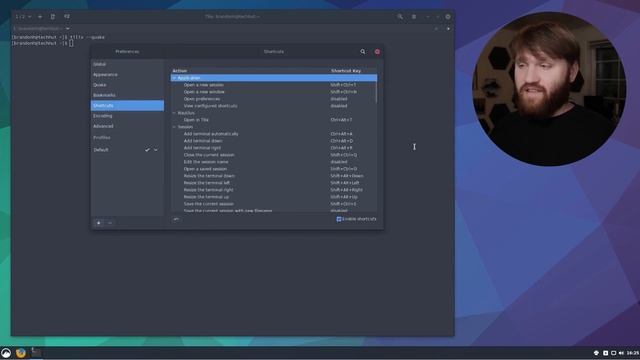Search shortcuts using the magnifier icon in Preferences
The height and width of the screenshot is (360, 640).
(362, 51)
